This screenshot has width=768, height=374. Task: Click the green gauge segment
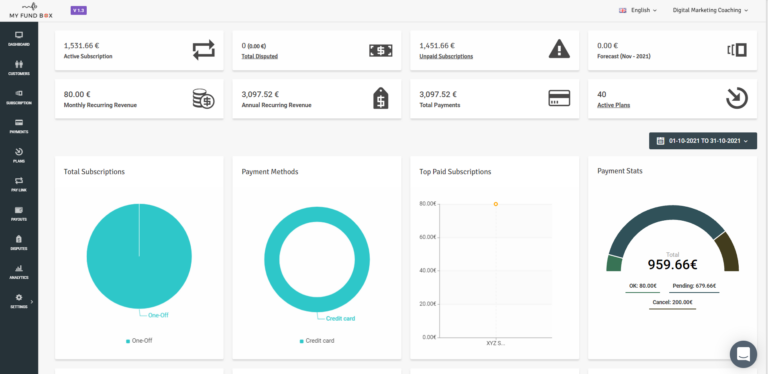(x=614, y=263)
